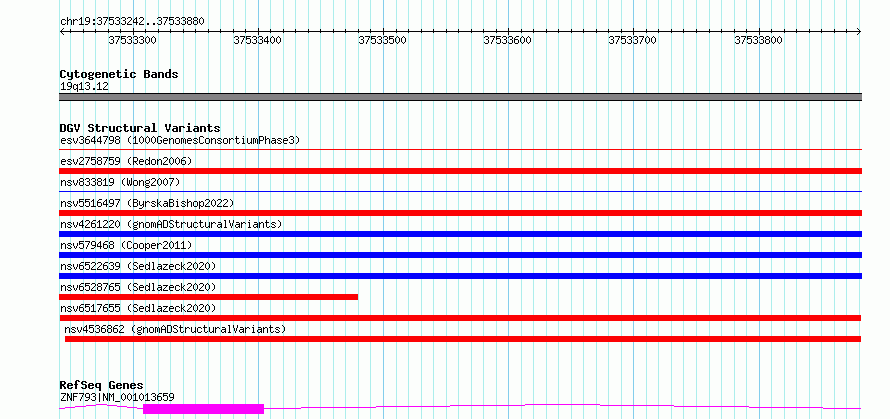Screen dimensions: 890x419
Task: Open the nsv6517655 (Sedlazeck2020) label
Action: (138, 308)
